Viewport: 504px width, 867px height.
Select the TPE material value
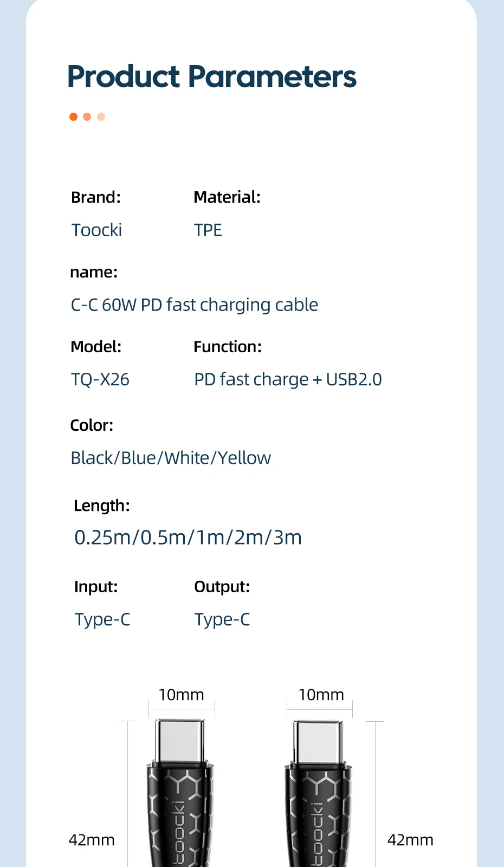[208, 230]
